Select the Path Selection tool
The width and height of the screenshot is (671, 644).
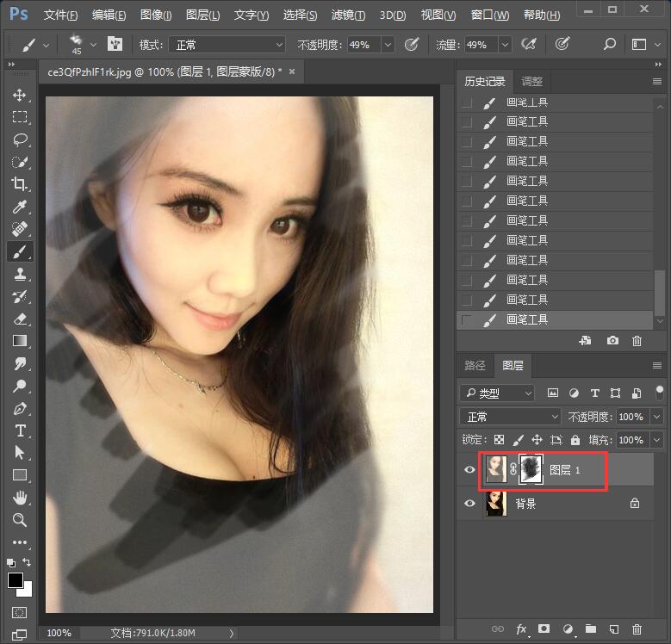point(19,452)
